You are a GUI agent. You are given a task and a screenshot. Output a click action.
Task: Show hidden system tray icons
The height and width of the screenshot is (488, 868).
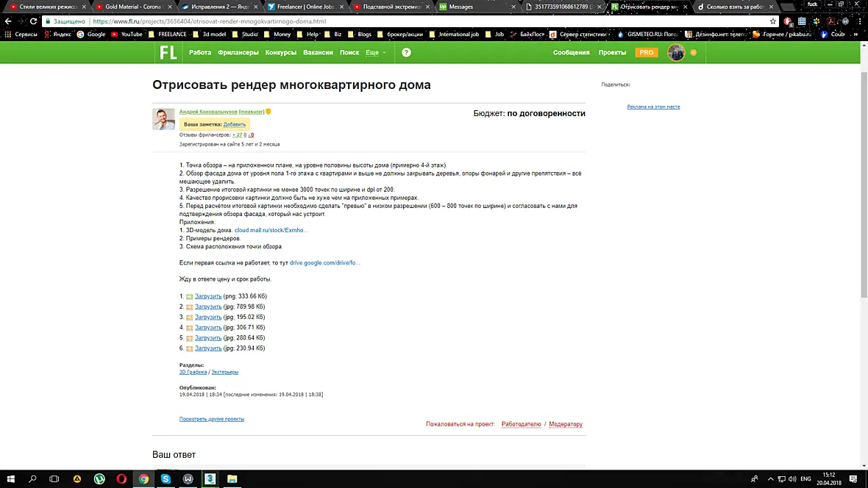click(770, 478)
